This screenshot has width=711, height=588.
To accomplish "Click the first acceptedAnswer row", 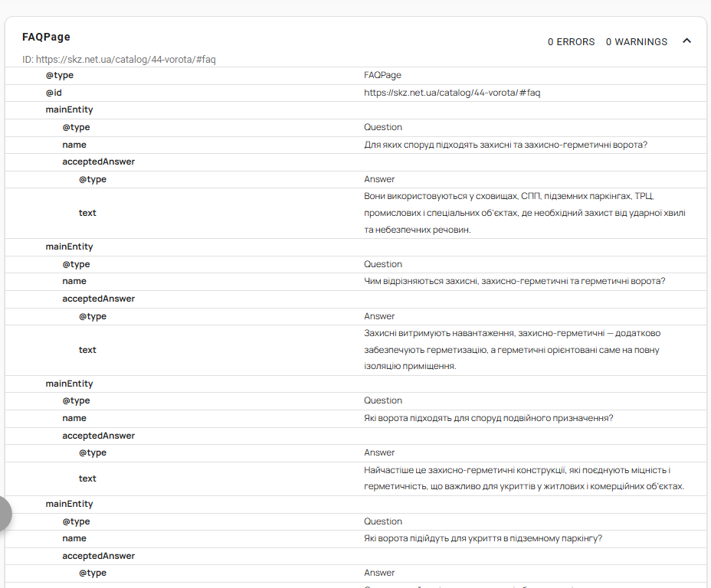I will pos(356,162).
